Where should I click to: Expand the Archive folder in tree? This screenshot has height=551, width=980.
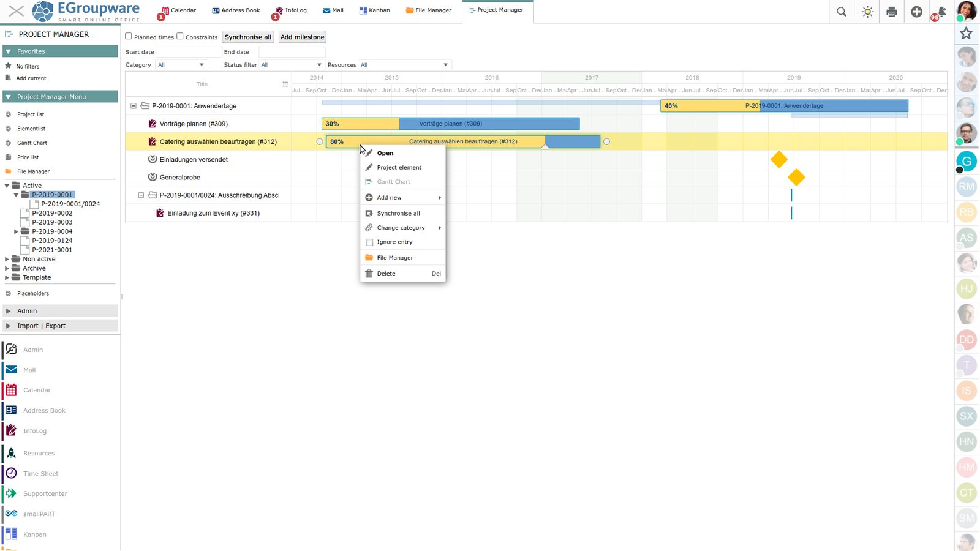(7, 268)
